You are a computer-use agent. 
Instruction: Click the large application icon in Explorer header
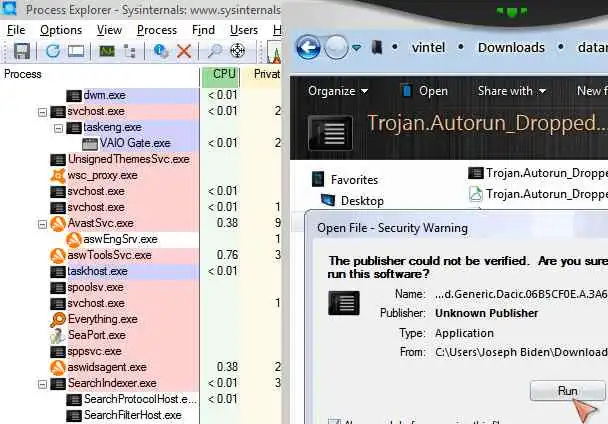(330, 133)
